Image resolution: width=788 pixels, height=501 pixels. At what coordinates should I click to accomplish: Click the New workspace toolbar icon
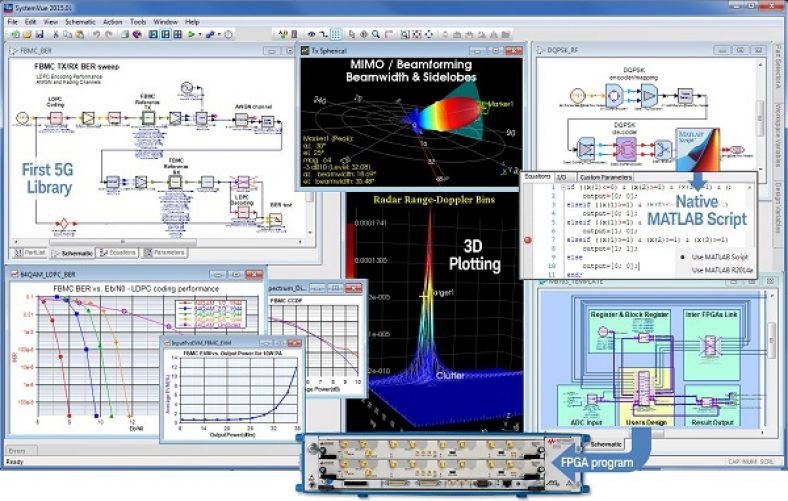[15, 35]
